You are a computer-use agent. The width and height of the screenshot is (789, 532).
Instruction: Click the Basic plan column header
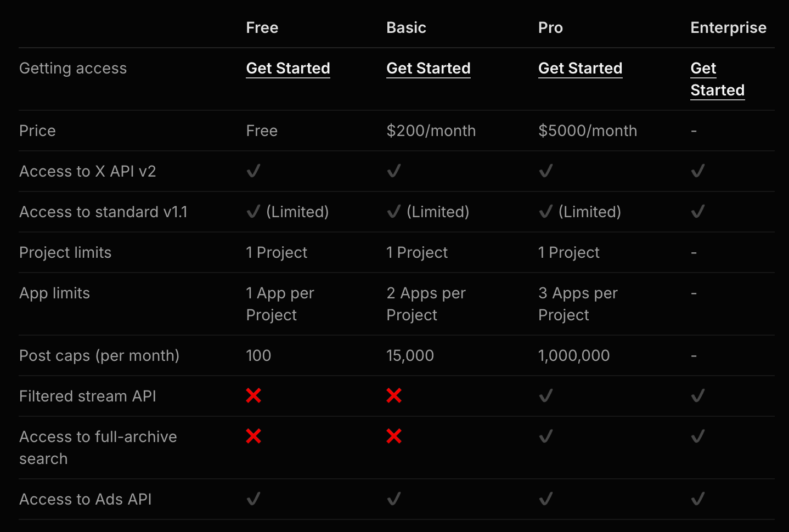coord(406,27)
